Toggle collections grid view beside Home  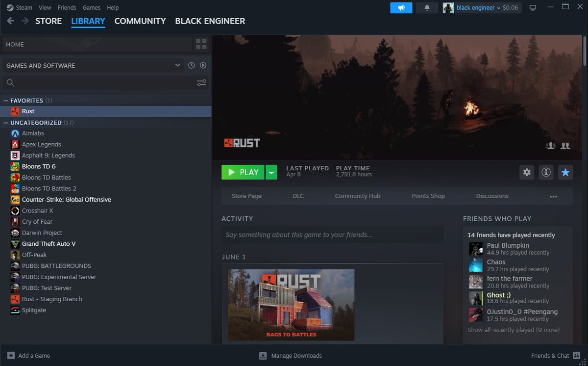click(x=201, y=44)
